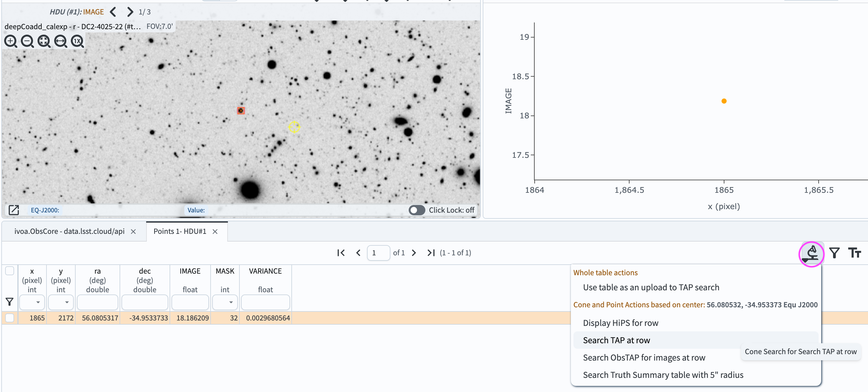This screenshot has height=392, width=868.
Task: Switch to the ivoa.ObsCore tab
Action: pyautogui.click(x=69, y=231)
